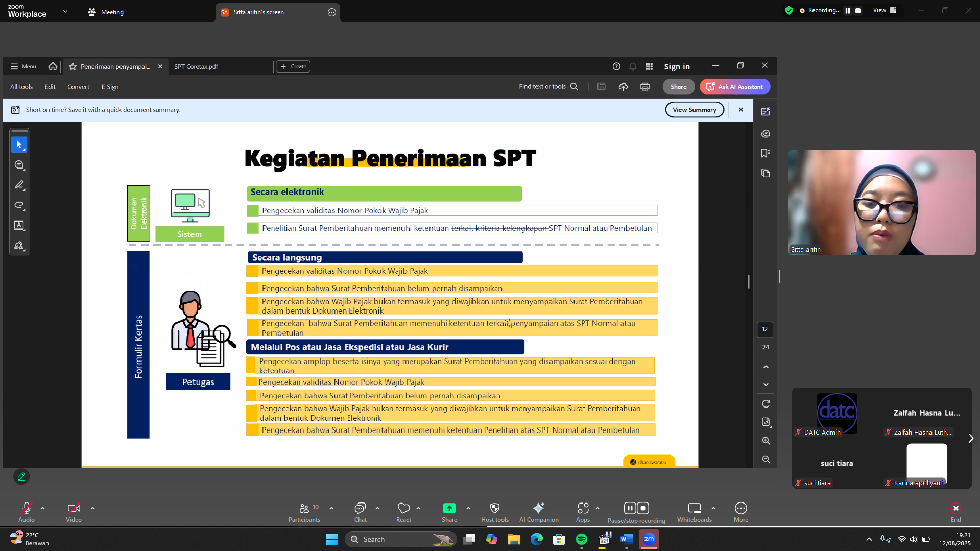
Task: Click the annotate pencil icon
Action: [21, 476]
